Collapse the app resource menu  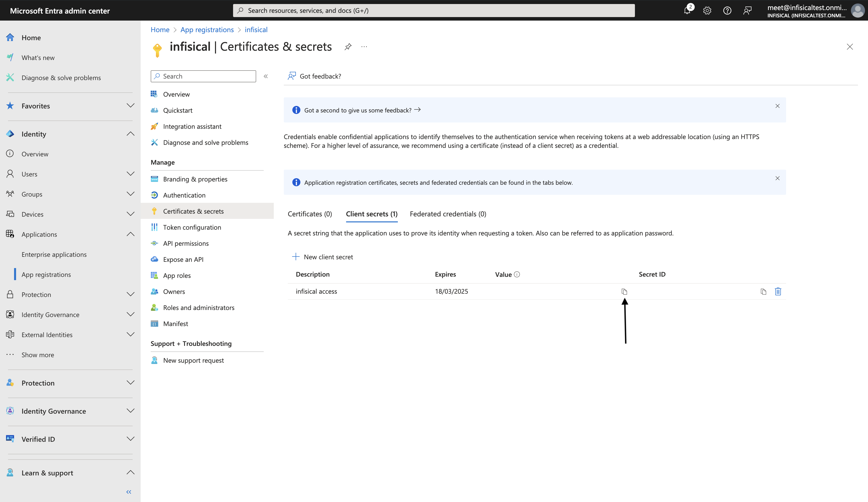click(265, 77)
